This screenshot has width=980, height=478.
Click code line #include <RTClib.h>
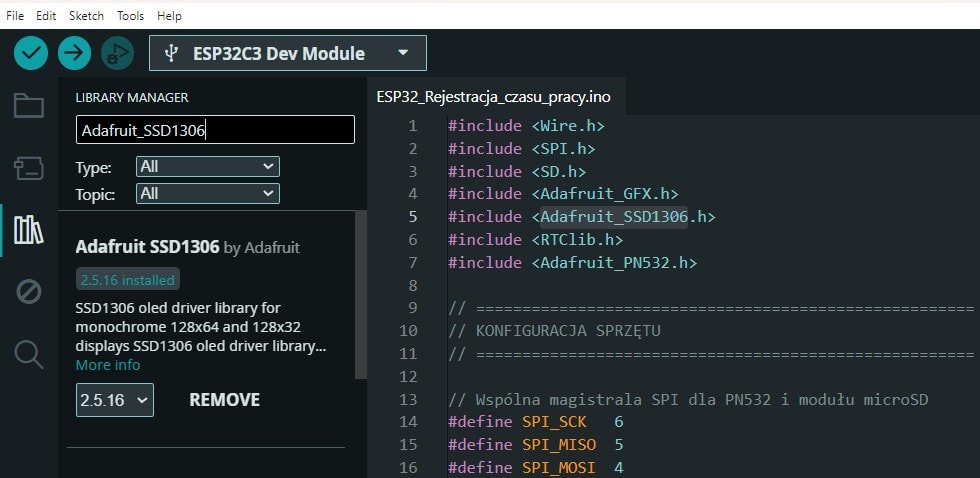pos(536,239)
